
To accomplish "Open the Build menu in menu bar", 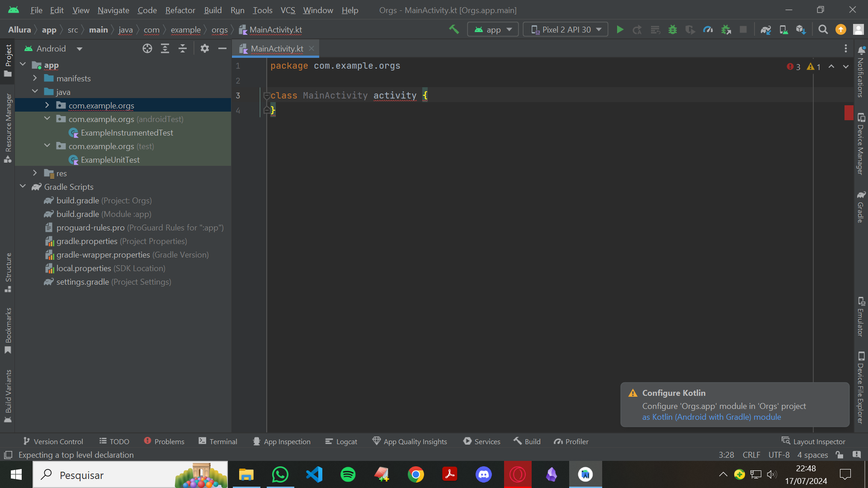I will (213, 10).
